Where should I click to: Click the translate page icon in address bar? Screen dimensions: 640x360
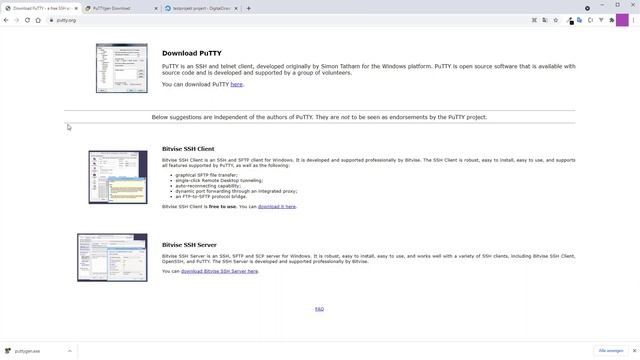(545, 20)
